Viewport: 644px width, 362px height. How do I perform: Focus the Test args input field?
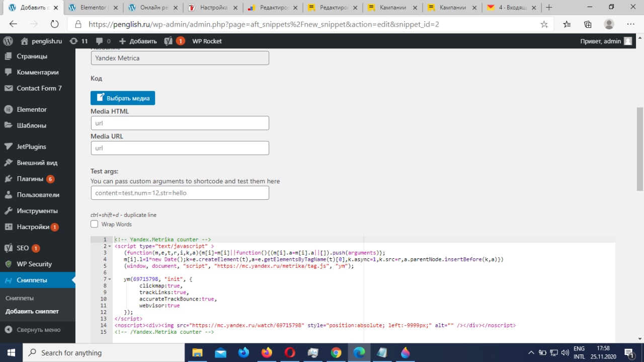pos(180,193)
